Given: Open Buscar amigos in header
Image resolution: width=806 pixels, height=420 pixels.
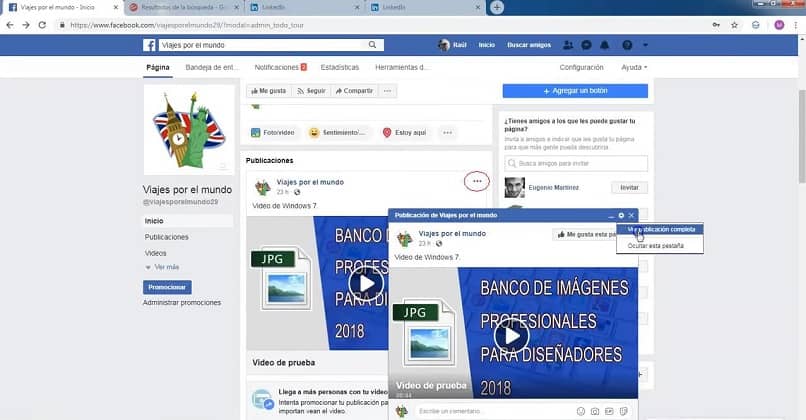Looking at the screenshot, I should coord(529,45).
